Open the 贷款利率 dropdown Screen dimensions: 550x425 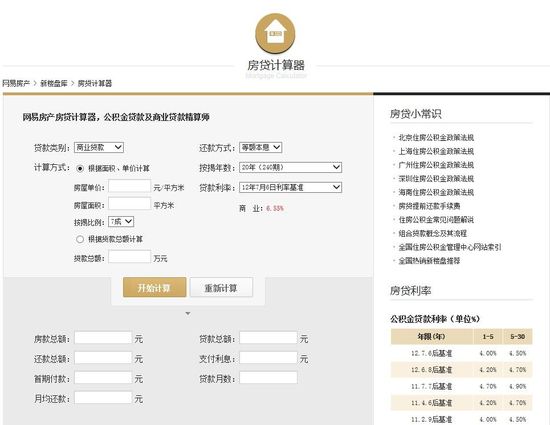290,187
